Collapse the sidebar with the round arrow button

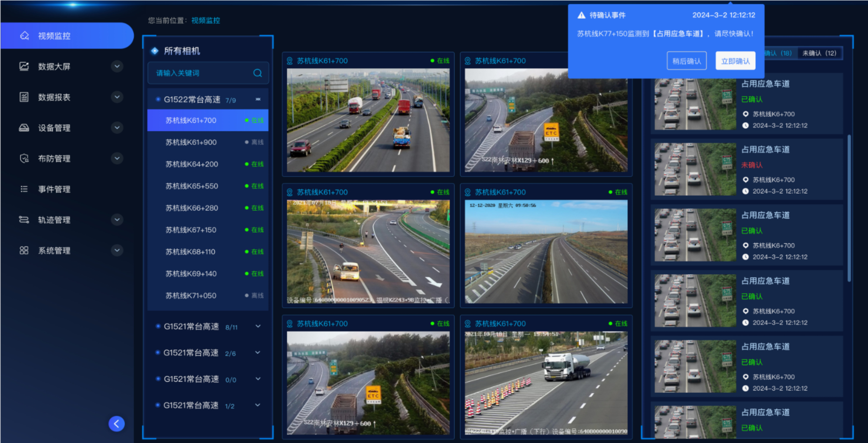(x=117, y=424)
